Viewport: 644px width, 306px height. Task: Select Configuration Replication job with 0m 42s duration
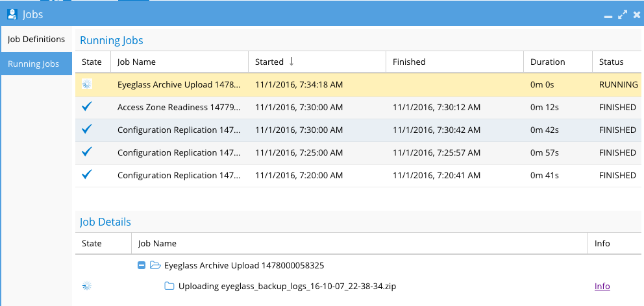(358, 130)
